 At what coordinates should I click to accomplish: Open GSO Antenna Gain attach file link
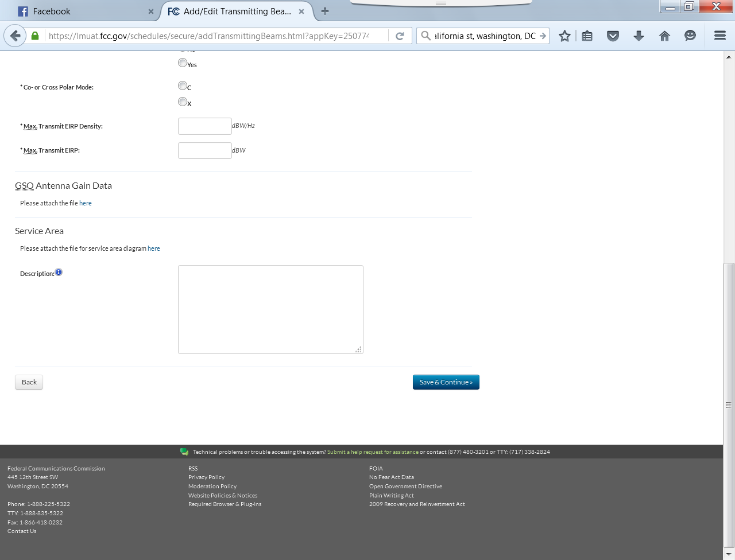86,203
